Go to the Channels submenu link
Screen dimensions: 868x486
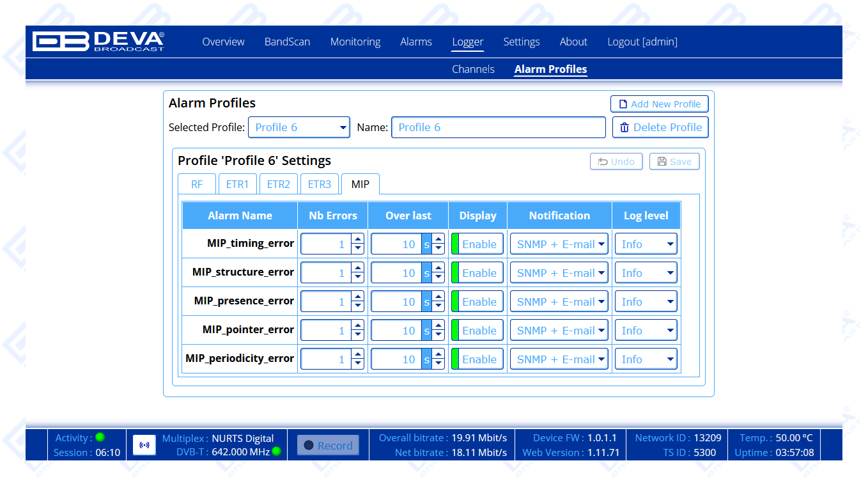pos(473,69)
